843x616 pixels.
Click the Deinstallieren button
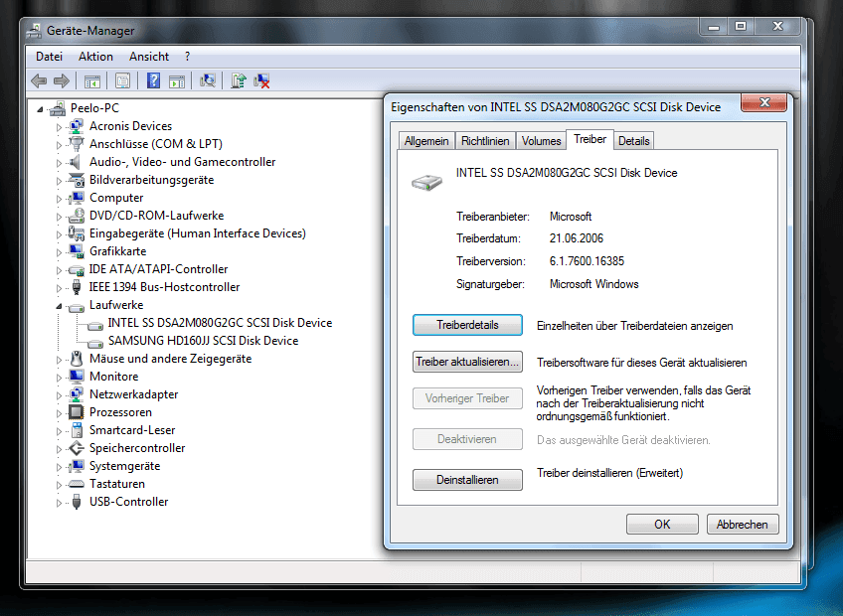click(x=467, y=480)
